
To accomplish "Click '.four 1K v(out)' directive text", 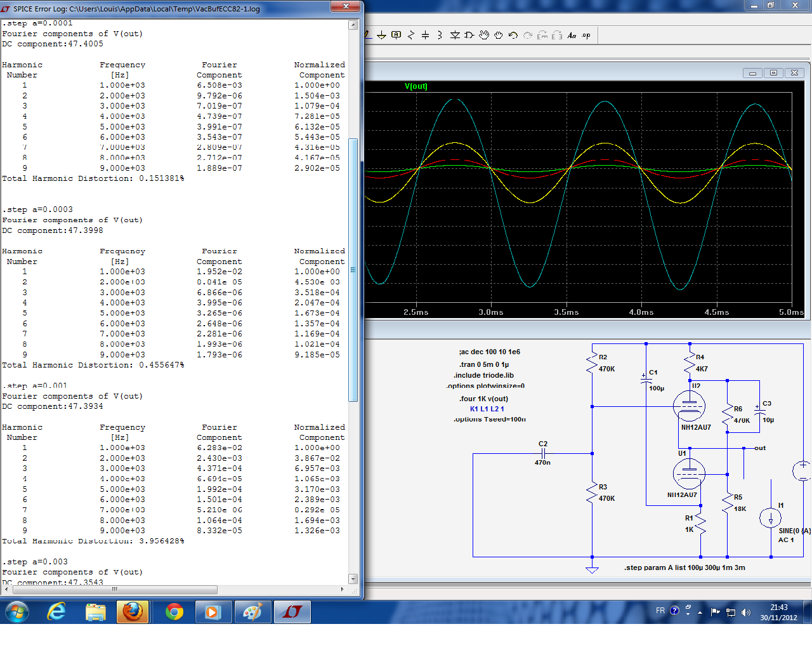I will pyautogui.click(x=483, y=399).
